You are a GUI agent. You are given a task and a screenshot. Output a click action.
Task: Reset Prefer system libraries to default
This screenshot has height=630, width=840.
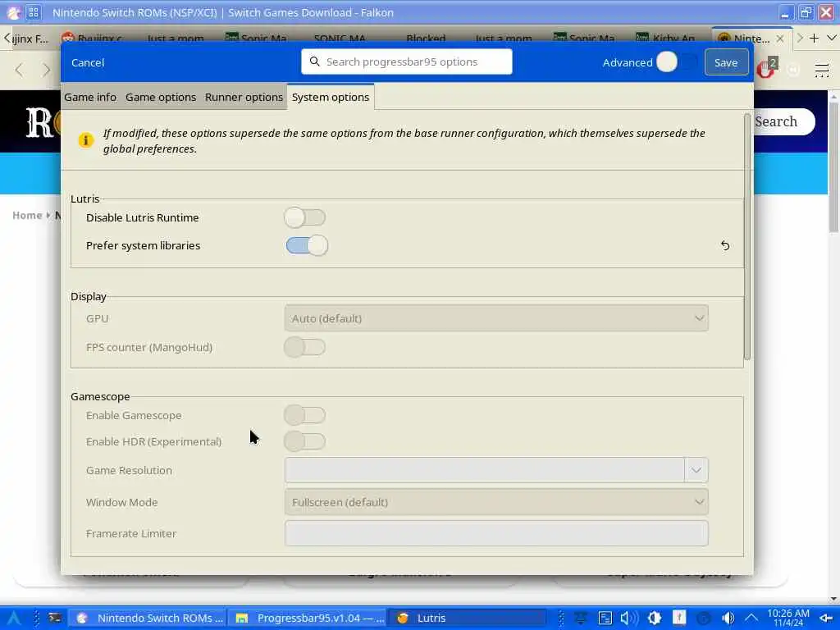[x=725, y=246]
